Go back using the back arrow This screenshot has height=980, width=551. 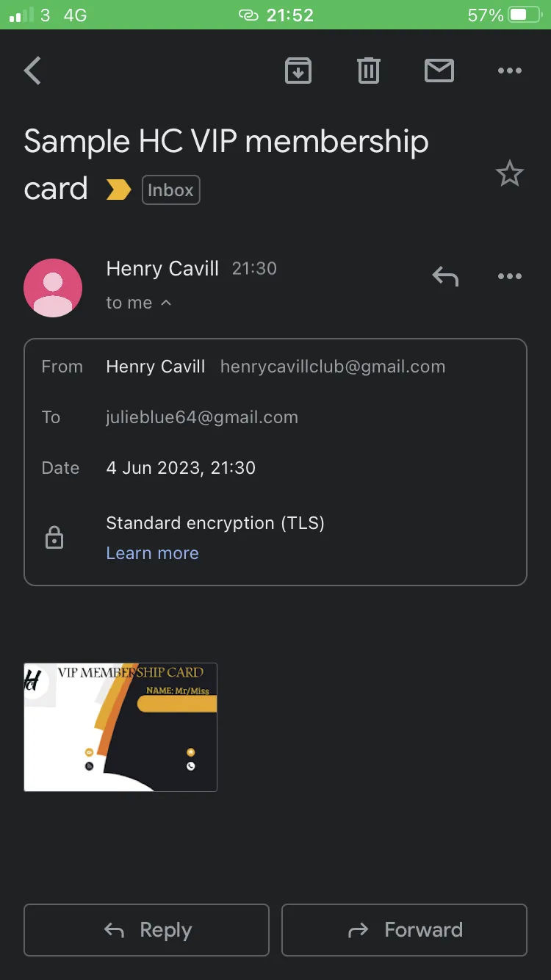32,71
